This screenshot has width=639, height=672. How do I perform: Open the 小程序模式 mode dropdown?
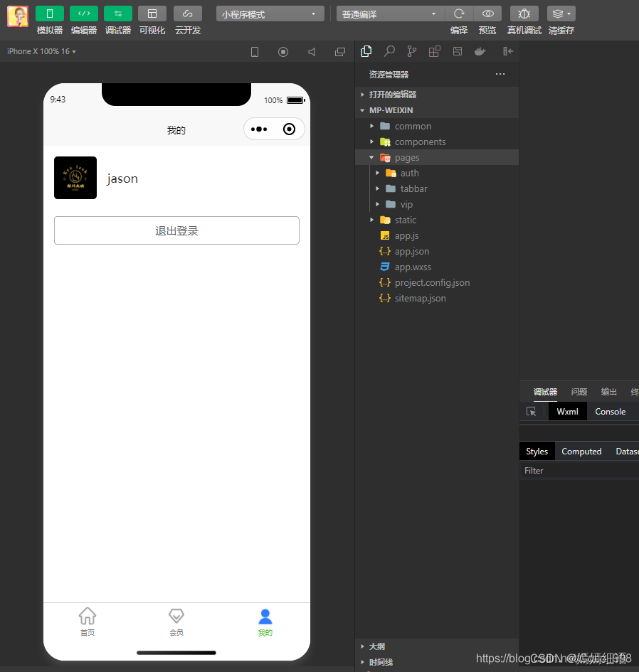[x=270, y=14]
